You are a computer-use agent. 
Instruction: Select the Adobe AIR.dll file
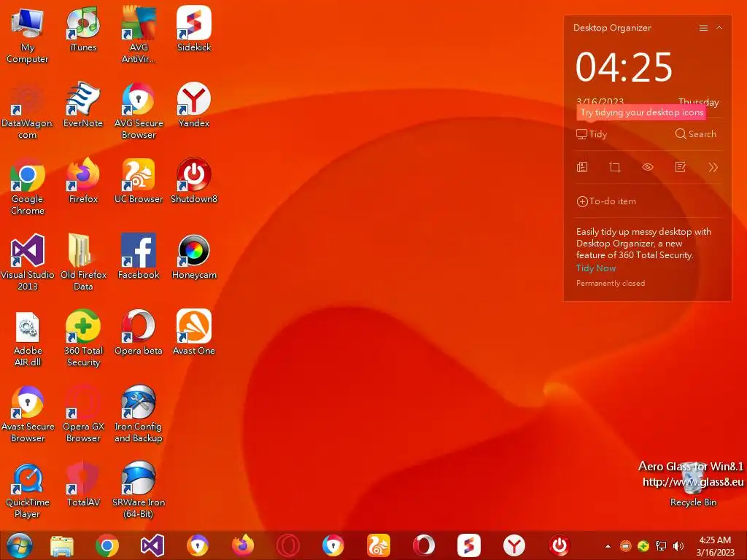click(x=27, y=338)
